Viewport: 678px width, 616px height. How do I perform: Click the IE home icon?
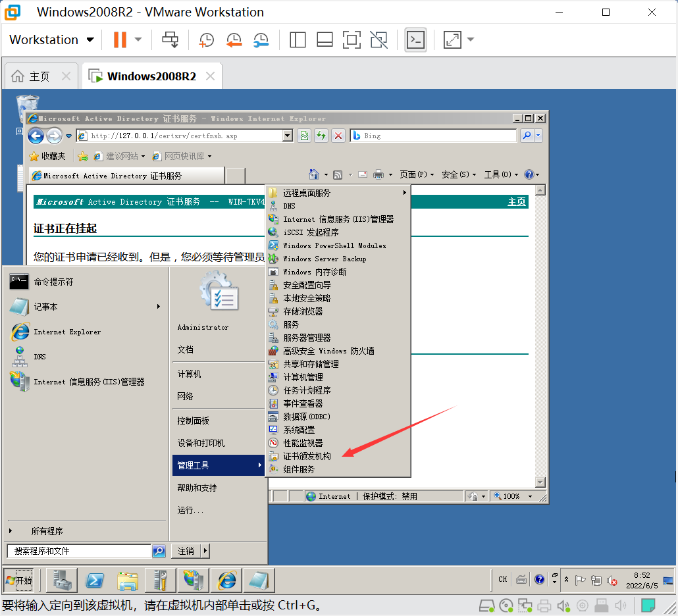click(314, 174)
